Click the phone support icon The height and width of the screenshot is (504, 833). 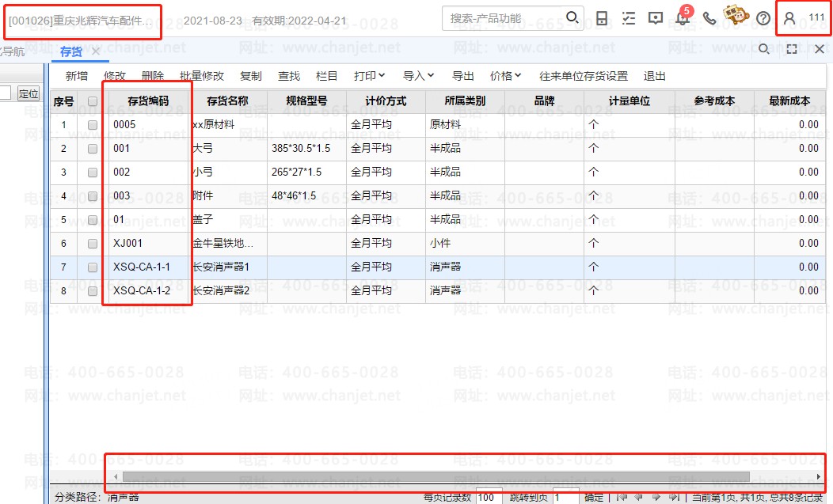pyautogui.click(x=709, y=18)
